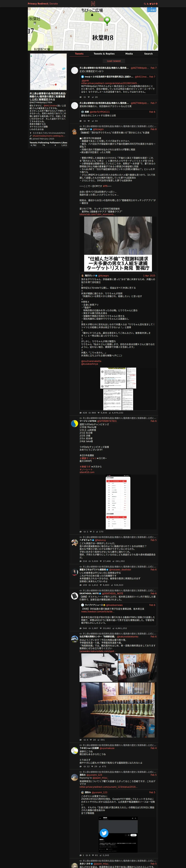Click the Following count 74
The height and width of the screenshot is (868, 186).
point(44,145)
